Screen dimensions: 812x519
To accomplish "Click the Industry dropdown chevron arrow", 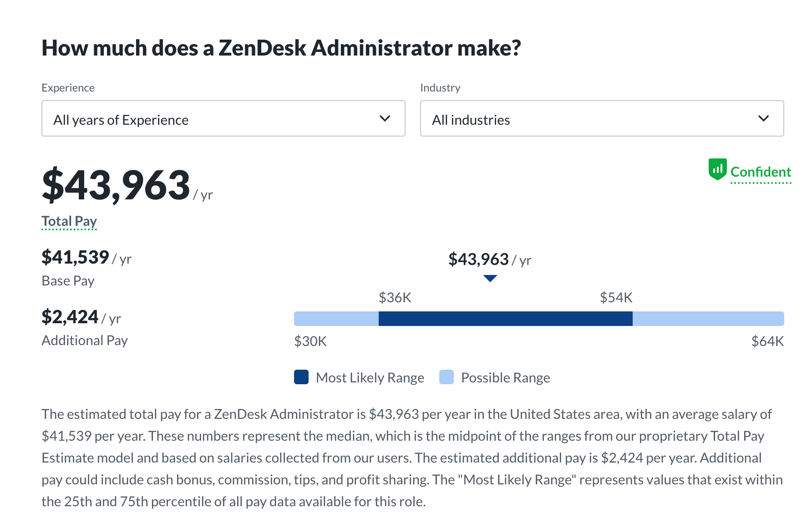I will [763, 118].
